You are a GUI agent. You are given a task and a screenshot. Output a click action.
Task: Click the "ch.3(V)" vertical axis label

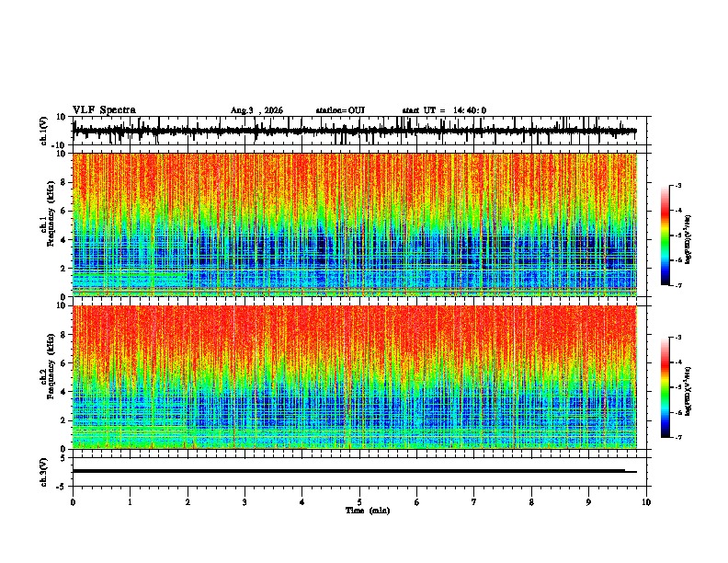[43, 472]
